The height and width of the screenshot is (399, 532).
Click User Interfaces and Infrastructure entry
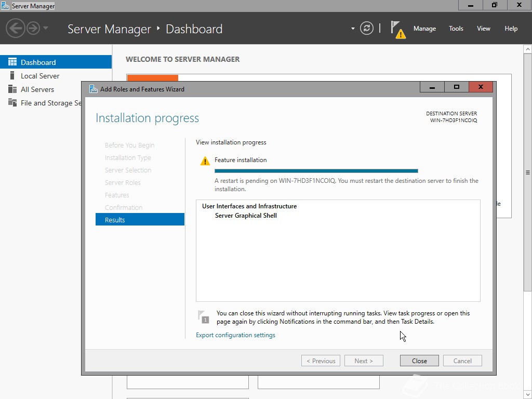coord(249,206)
